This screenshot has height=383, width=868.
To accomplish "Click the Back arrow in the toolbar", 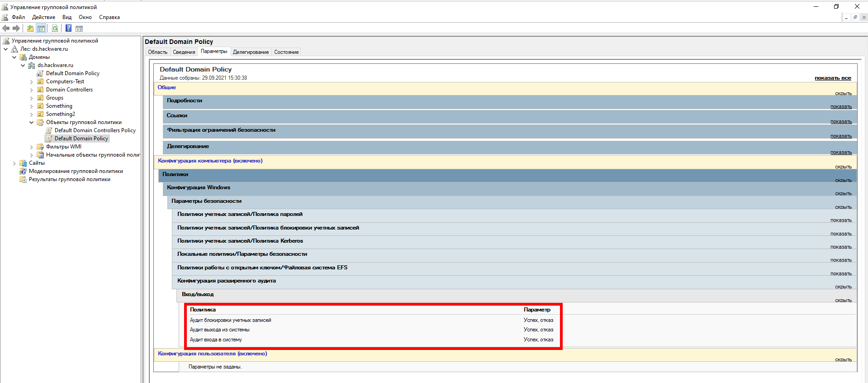I will [x=6, y=29].
